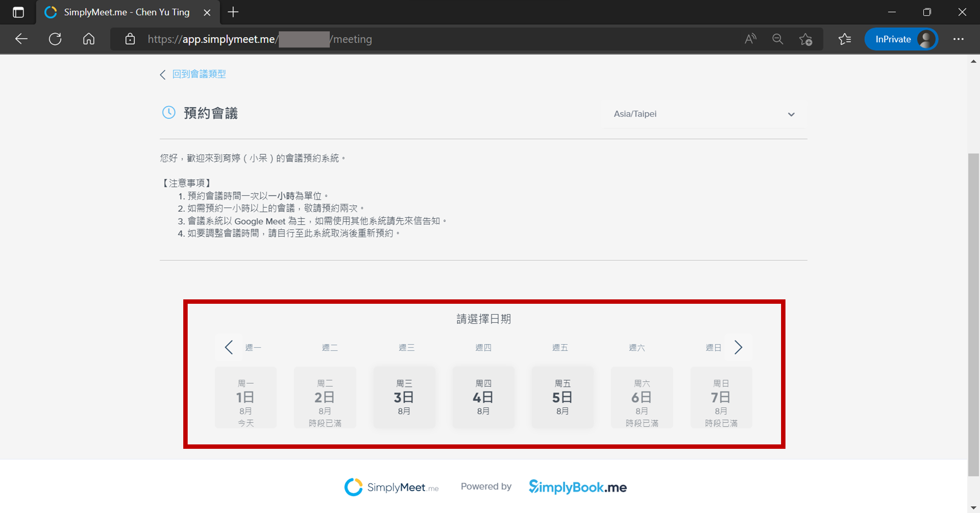Viewport: 980px width, 513px height.
Task: Expand the Asia/Taipei timezone dropdown
Action: coord(704,114)
